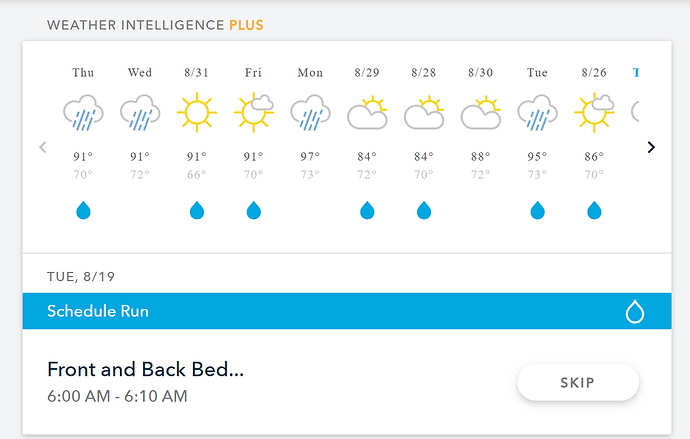Select the cloudy sun icon for 8/29
The image size is (690, 439).
point(367,113)
